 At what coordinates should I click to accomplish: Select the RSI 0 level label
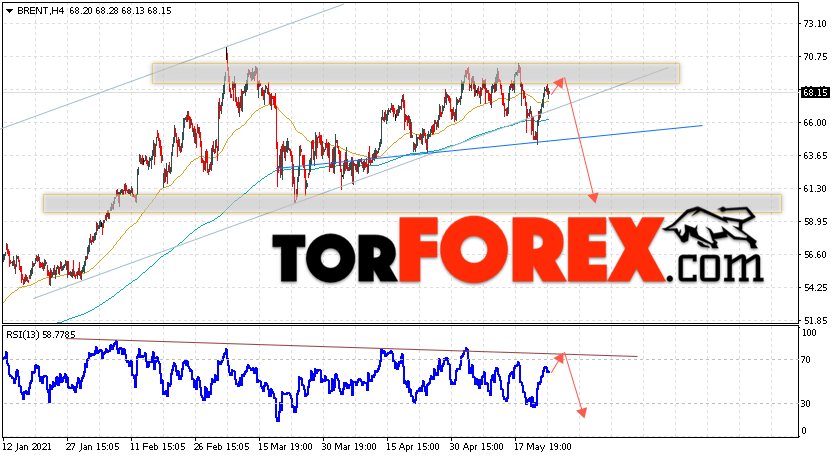click(x=805, y=431)
